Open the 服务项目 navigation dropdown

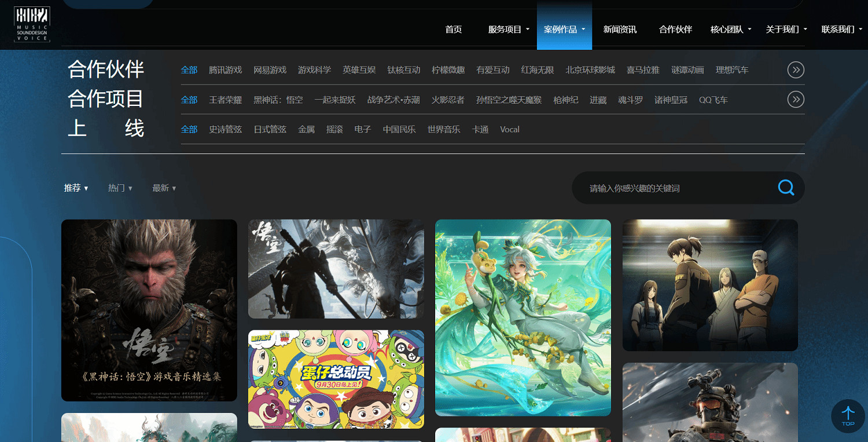click(506, 28)
